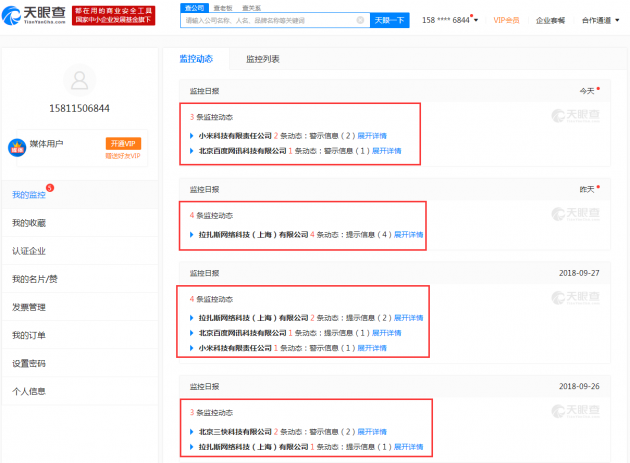Expand 2018-09-26 北京三快科技 row triangle
The width and height of the screenshot is (630, 463).
pos(192,432)
